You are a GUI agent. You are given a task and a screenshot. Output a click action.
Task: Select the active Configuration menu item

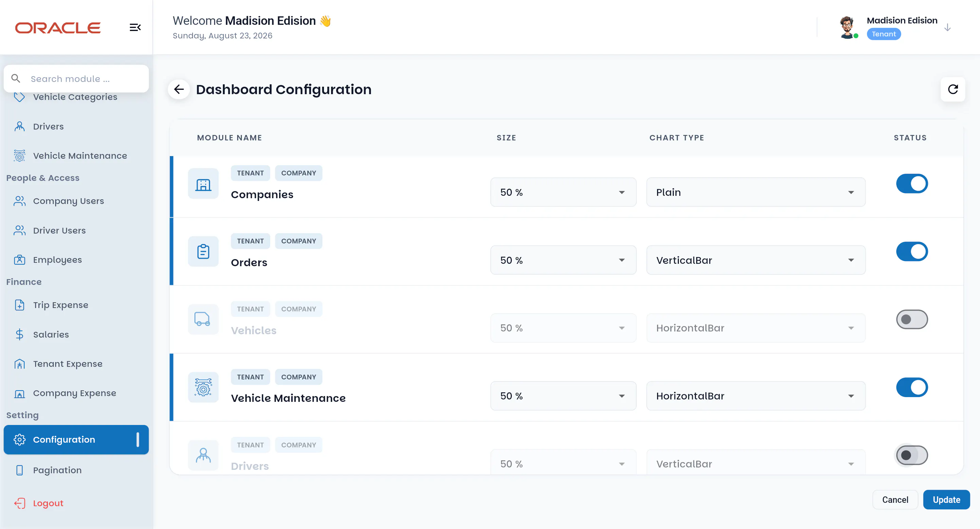coord(76,439)
